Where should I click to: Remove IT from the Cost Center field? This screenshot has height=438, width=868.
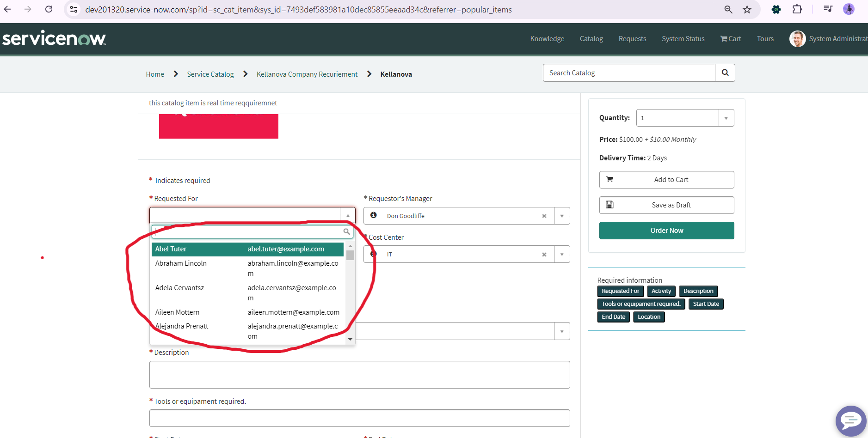click(x=545, y=254)
